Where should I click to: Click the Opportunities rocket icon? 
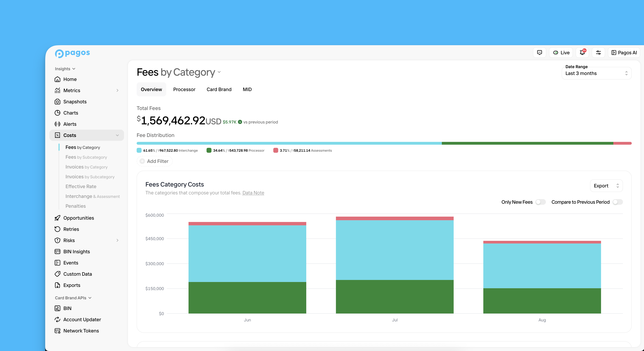[57, 218]
